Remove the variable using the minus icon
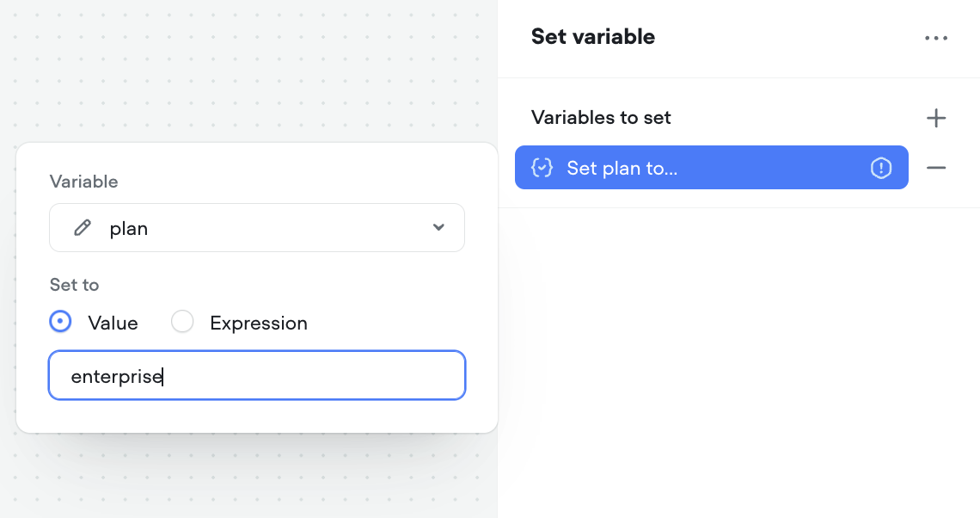 pyautogui.click(x=936, y=168)
